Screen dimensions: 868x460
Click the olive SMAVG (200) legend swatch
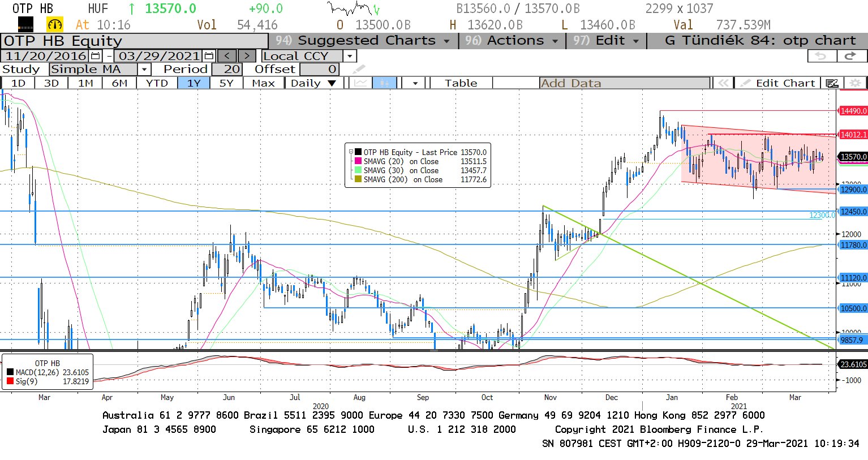(x=358, y=179)
